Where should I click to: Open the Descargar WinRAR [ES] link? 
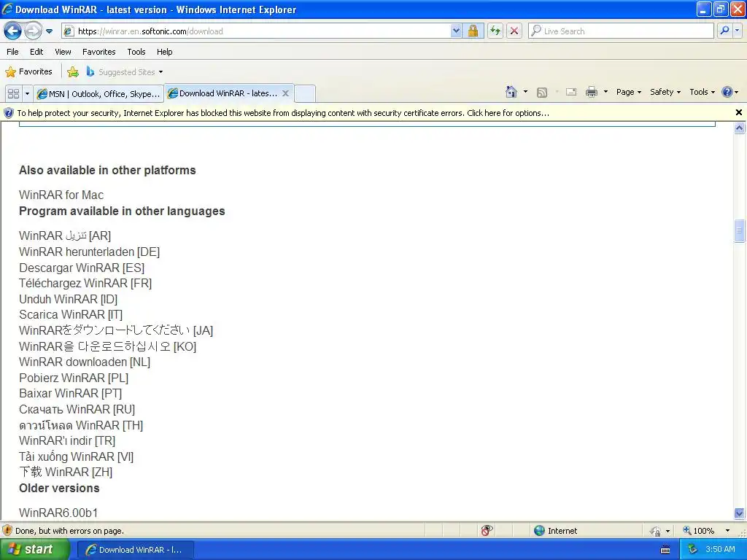[82, 268]
